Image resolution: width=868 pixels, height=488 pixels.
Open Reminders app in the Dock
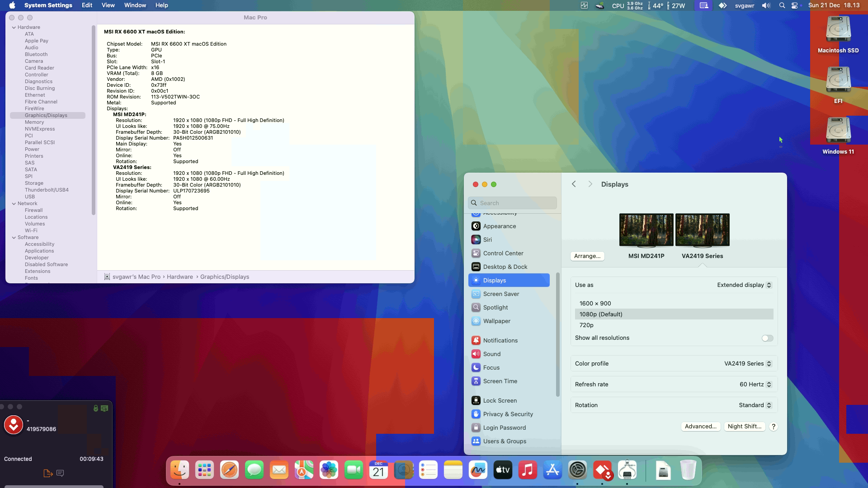428,470
